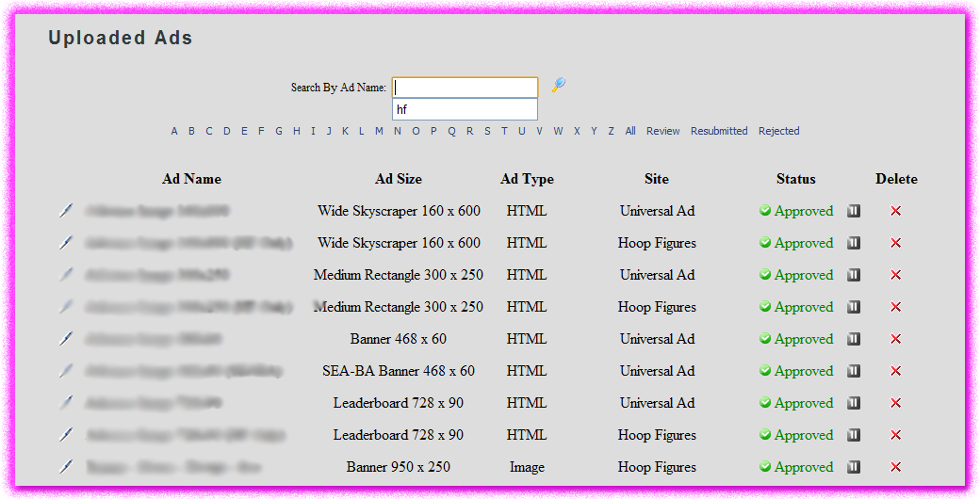
Task: Focus the Search By Ad Name field
Action: (465, 88)
